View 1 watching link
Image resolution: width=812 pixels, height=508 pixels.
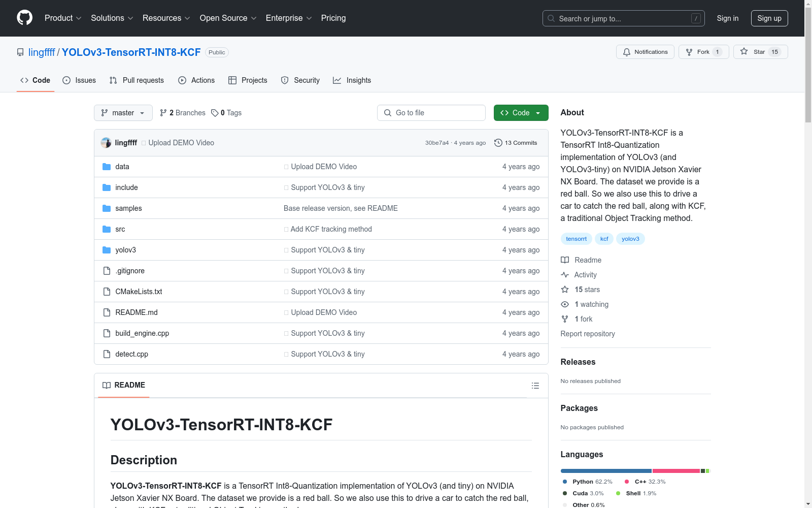coord(585,304)
